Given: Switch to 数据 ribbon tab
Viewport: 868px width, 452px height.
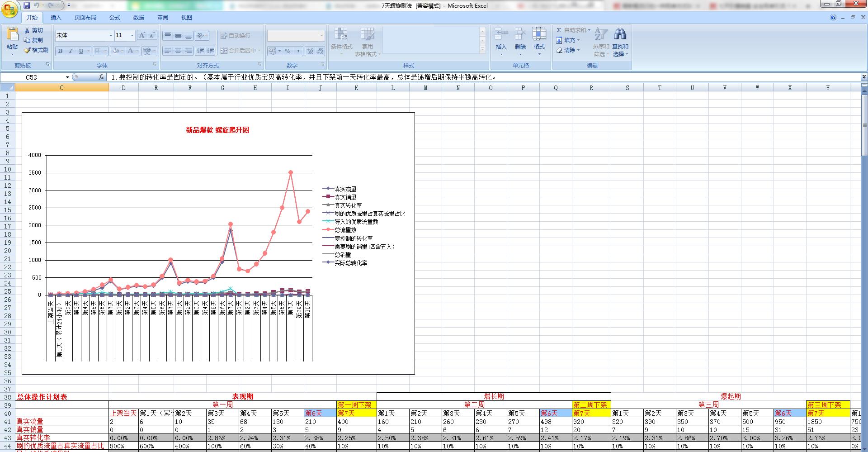Looking at the screenshot, I should [139, 18].
